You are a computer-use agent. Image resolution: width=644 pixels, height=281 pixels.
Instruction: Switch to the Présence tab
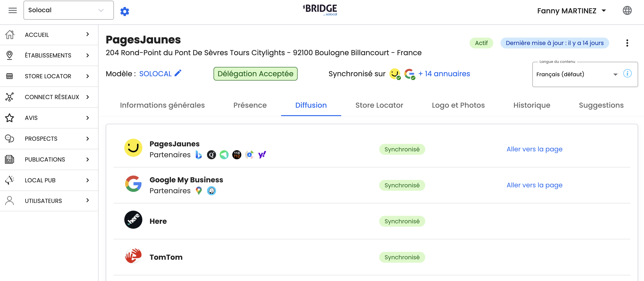250,105
